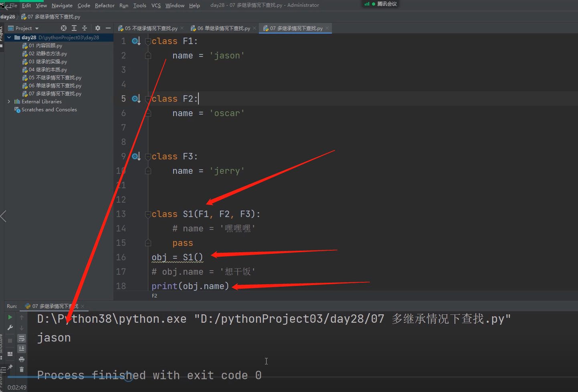
Task: Click the Scratches and Consoles icon
Action: tap(17, 110)
